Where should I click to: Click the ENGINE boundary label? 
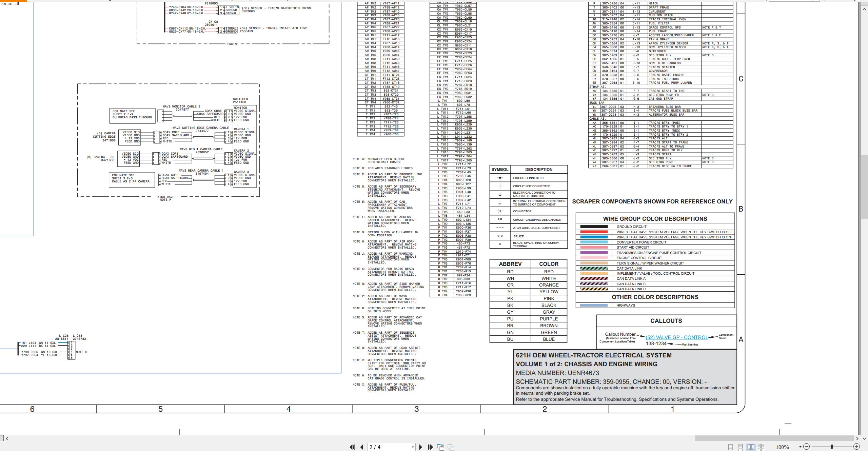233,44
